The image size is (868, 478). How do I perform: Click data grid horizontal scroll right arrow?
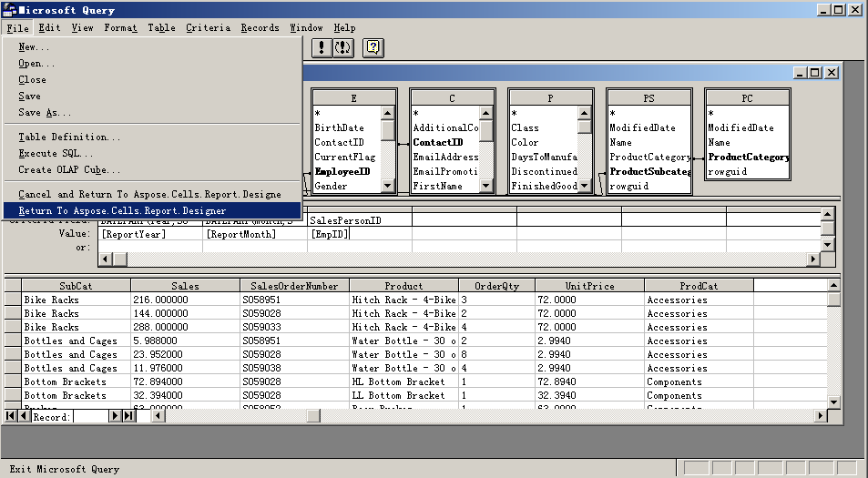pos(821,415)
